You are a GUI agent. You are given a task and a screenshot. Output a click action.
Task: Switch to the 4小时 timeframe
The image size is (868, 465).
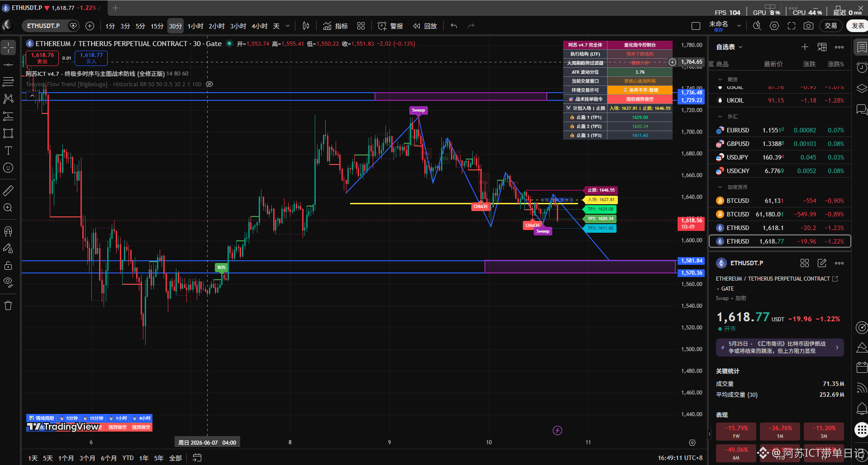[260, 26]
